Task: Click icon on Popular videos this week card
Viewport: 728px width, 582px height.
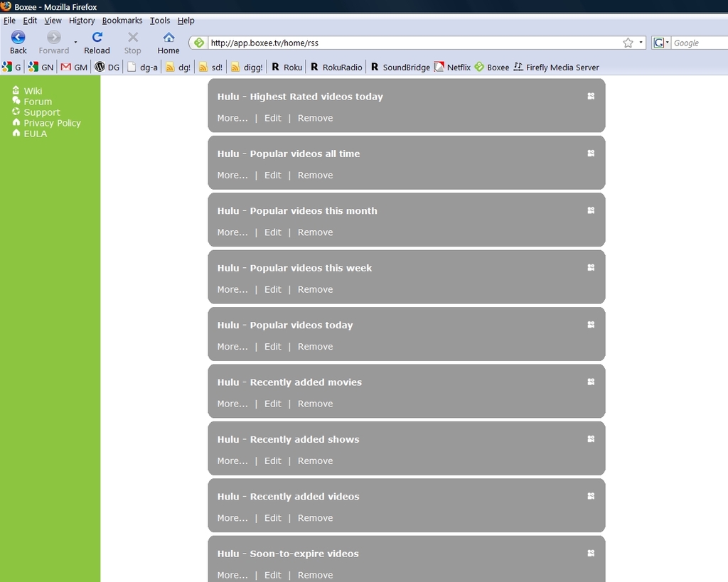Action: point(591,267)
